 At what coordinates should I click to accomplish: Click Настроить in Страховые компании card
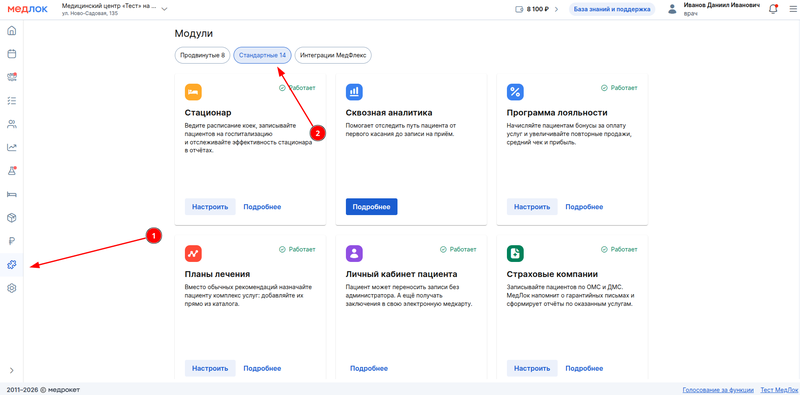(532, 368)
